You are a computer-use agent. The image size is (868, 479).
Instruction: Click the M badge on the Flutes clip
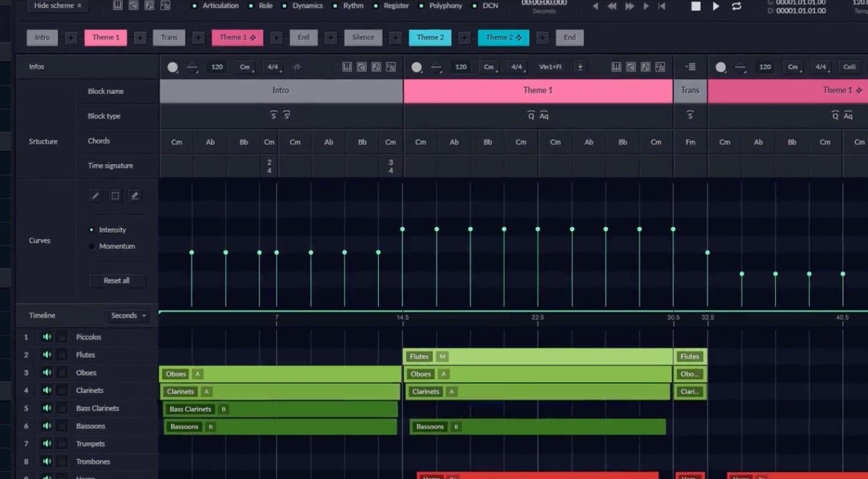(x=442, y=357)
